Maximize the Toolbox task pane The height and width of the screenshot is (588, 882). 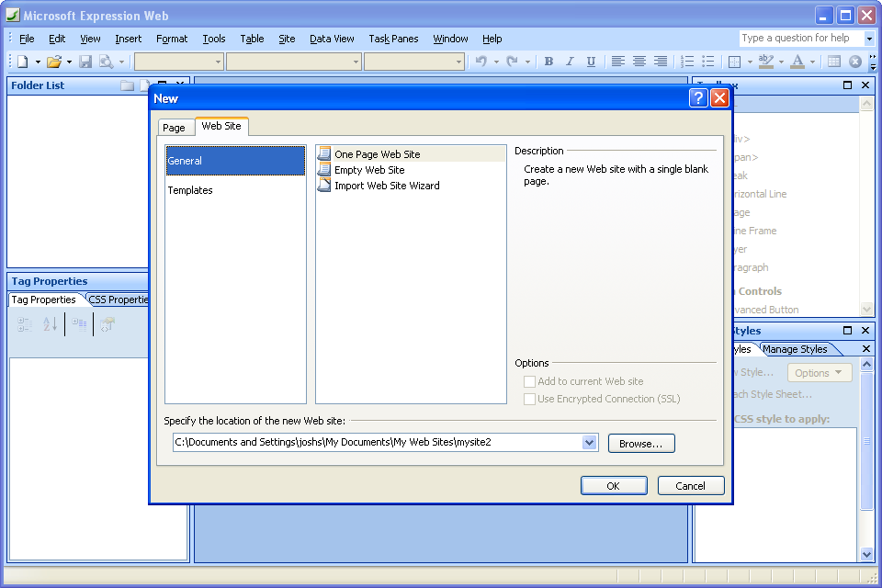point(848,85)
